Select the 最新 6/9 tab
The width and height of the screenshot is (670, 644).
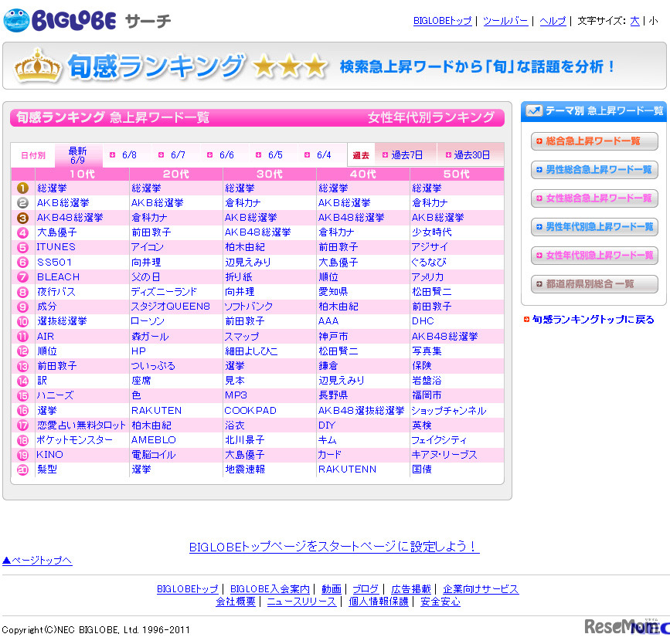click(x=78, y=155)
